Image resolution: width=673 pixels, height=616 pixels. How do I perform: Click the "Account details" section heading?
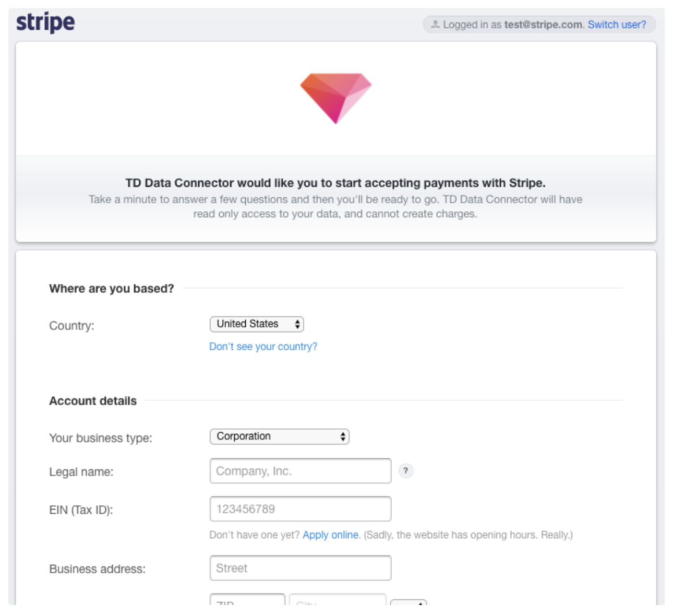click(x=93, y=401)
